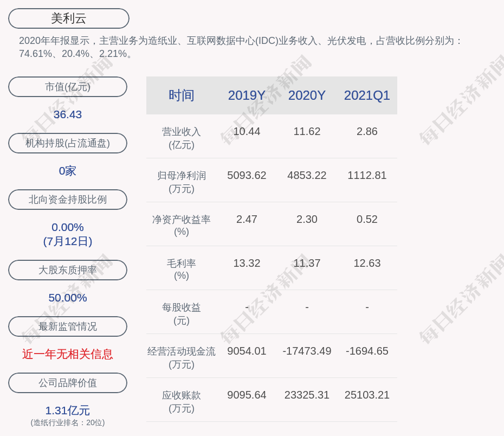504x436 pixels.
Task: Select the 北向资金持股比例 label pill
Action: click(x=68, y=200)
